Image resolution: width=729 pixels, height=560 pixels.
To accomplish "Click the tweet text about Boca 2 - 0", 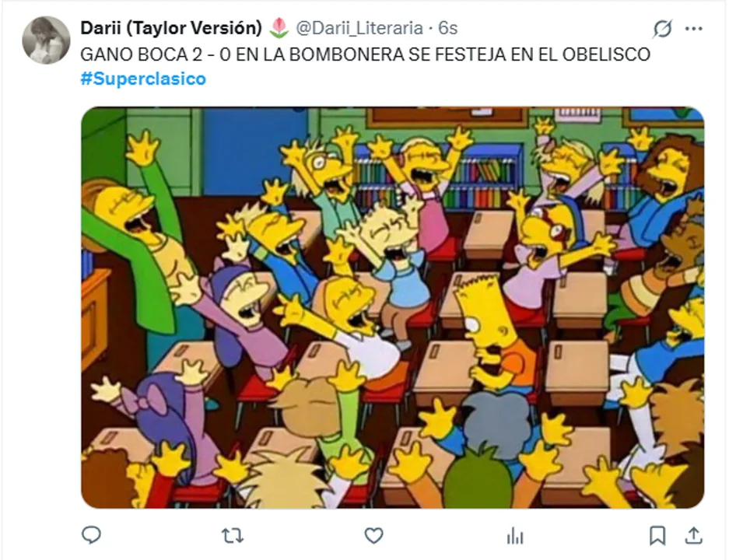I will pyautogui.click(x=366, y=54).
